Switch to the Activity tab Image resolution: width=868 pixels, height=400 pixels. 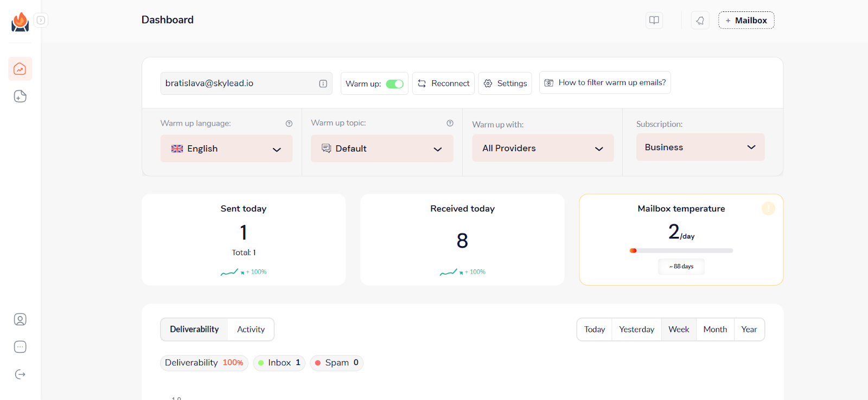(x=251, y=330)
